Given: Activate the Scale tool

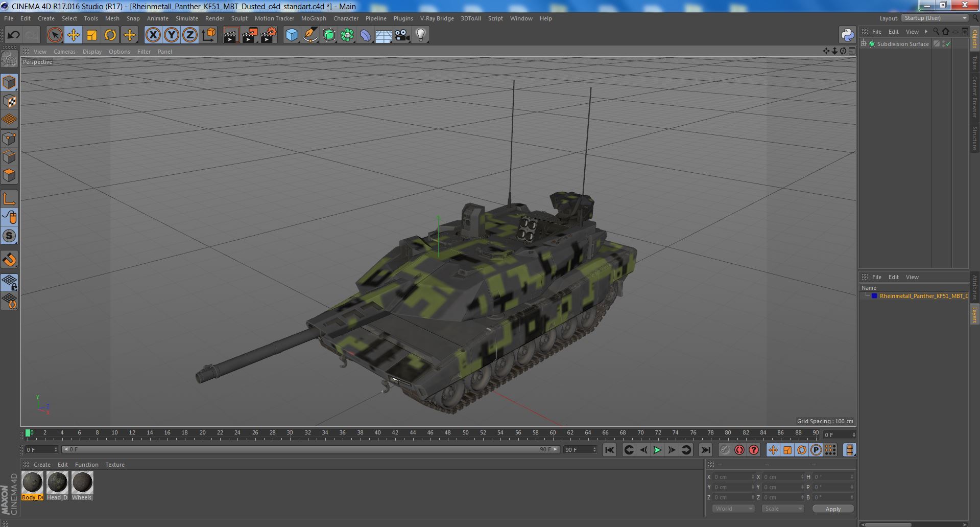Looking at the screenshot, I should coord(92,35).
